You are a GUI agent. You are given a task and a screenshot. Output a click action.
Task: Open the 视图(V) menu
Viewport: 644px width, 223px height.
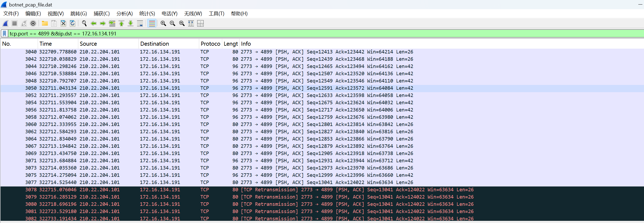(56, 13)
